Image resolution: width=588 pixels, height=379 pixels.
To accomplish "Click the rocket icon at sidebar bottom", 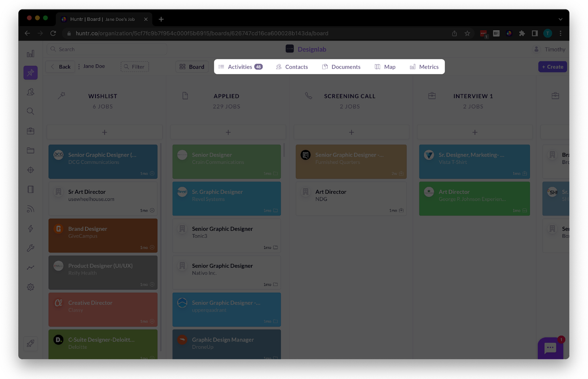I will [31, 344].
